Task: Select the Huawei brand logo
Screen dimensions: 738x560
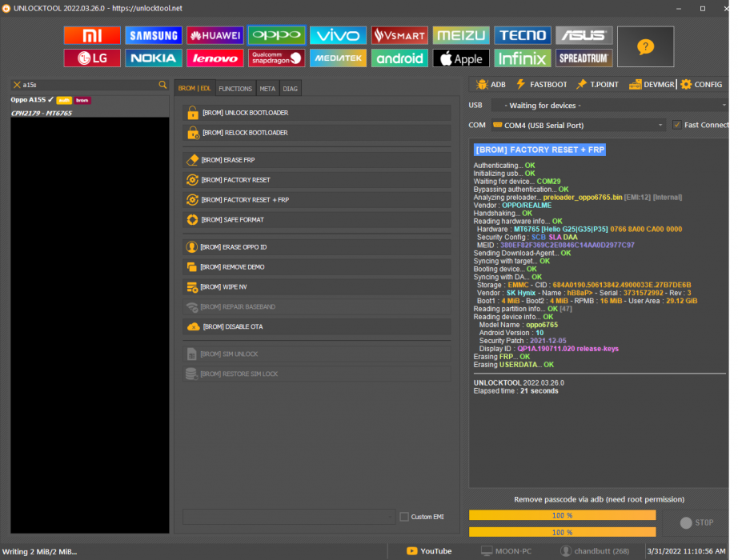Action: pos(215,35)
